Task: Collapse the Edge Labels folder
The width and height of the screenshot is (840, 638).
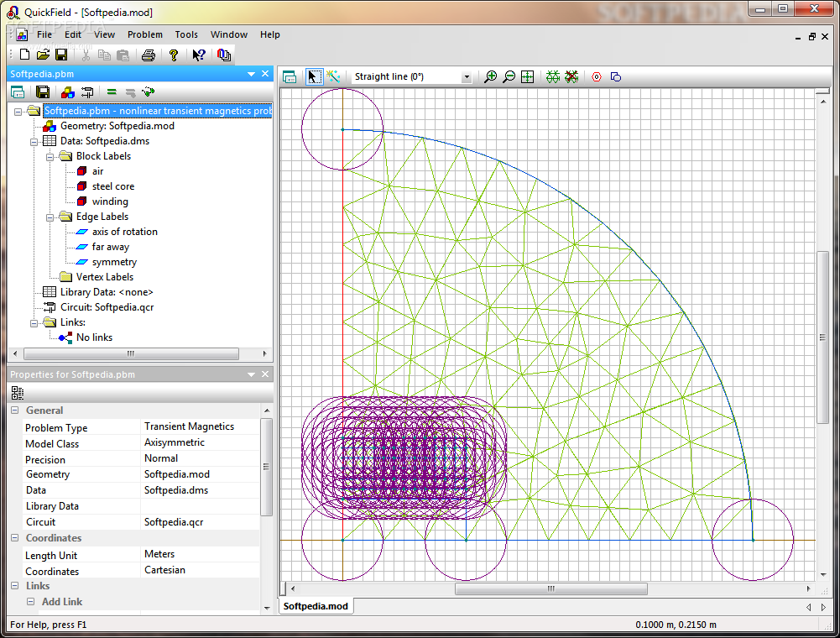Action: pos(50,217)
